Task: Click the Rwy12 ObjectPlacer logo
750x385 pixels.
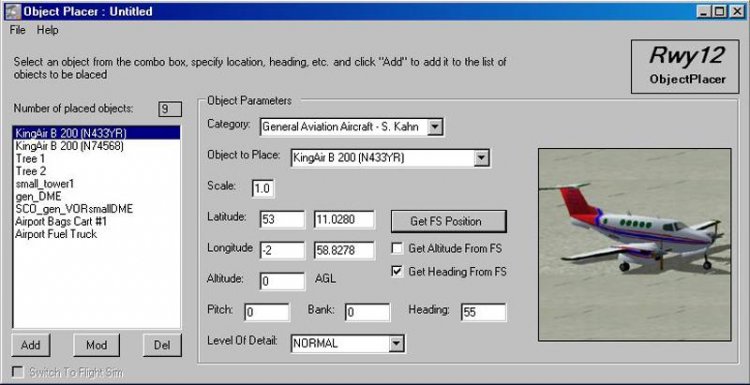Action: point(685,66)
